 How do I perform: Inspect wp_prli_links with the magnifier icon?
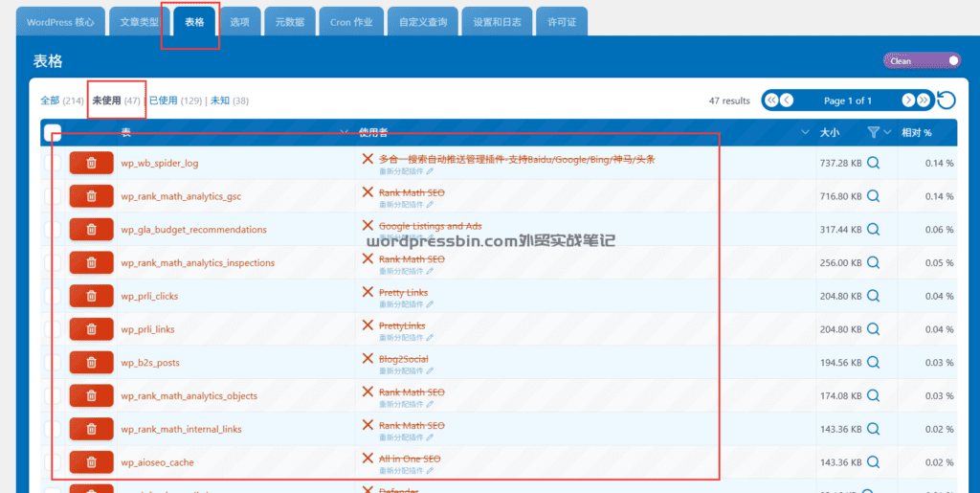click(874, 328)
